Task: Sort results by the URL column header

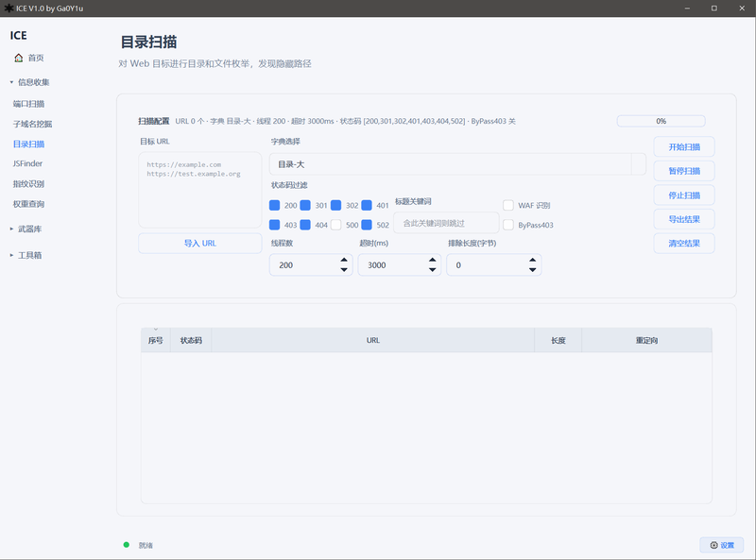Action: pyautogui.click(x=372, y=340)
